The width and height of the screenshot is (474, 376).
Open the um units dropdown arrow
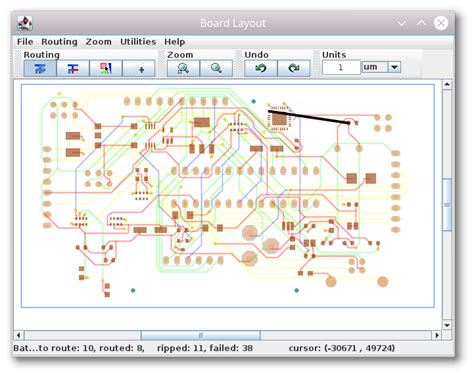coord(394,67)
